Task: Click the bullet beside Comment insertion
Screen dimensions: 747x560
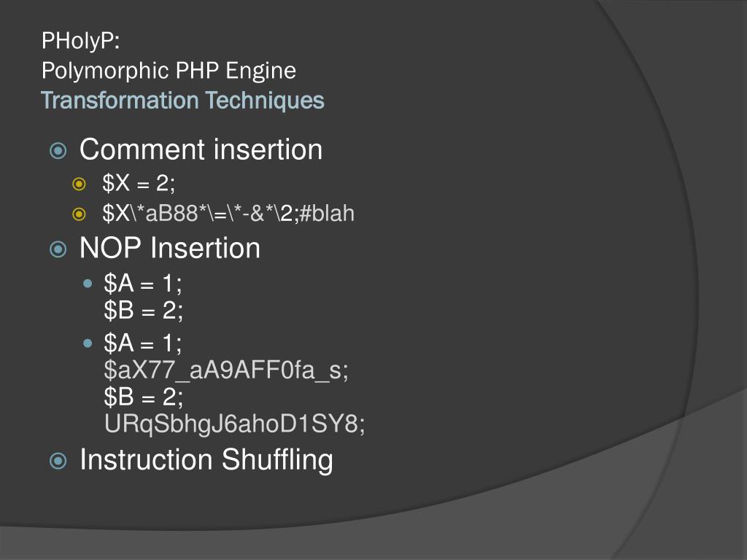Action: [58, 151]
